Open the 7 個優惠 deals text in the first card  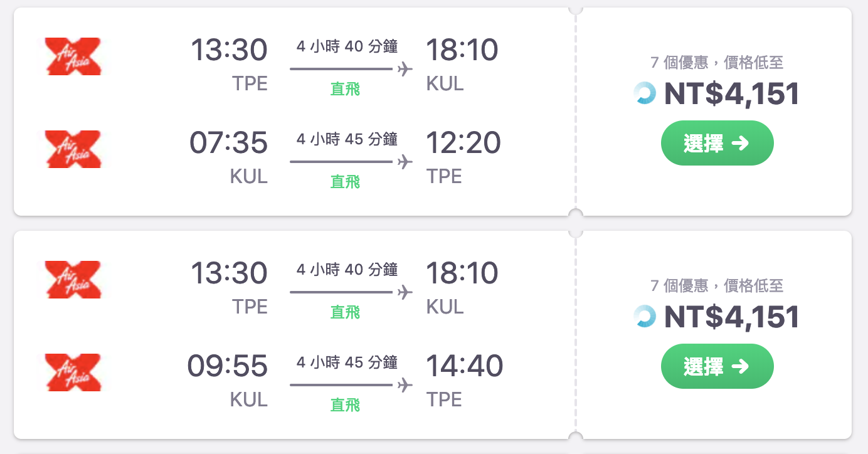[x=680, y=63]
